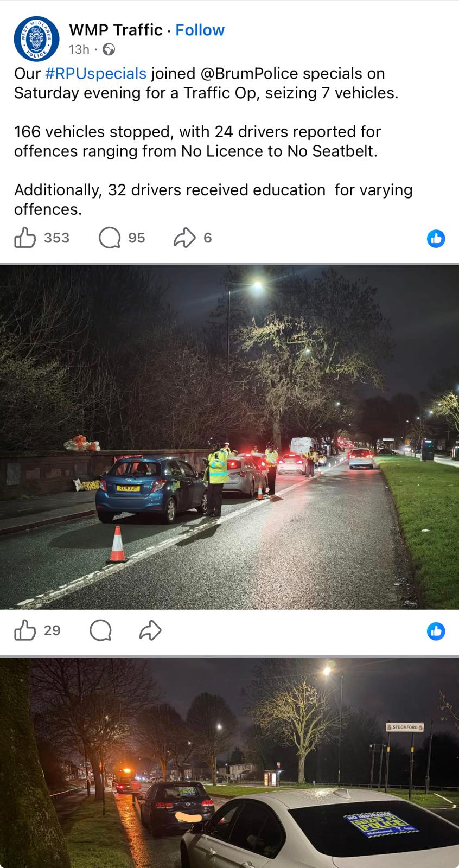Open comments on the main post
This screenshot has width=459, height=868.
[110, 238]
